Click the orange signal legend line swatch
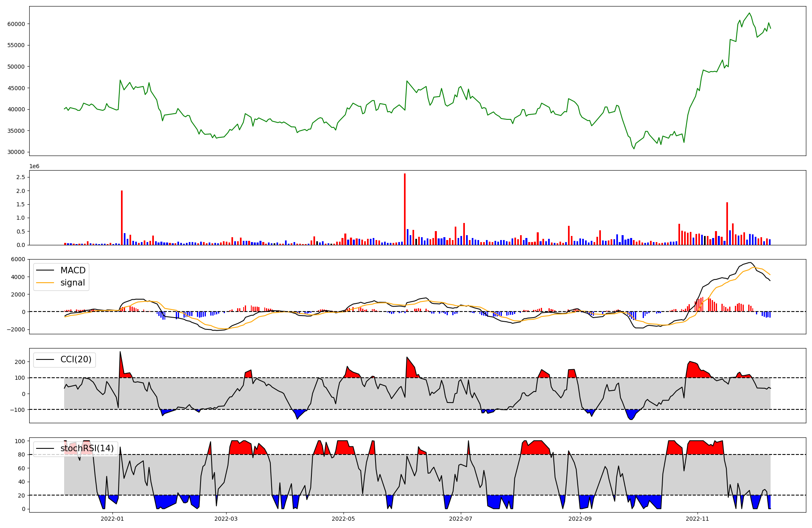Image resolution: width=812 pixels, height=528 pixels. (45, 283)
